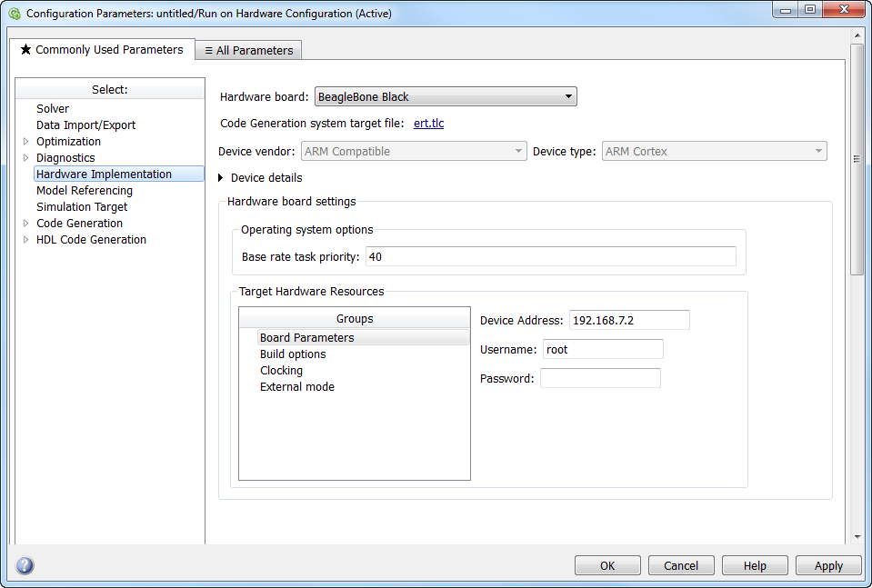
Task: Click the OK button
Action: tap(606, 565)
